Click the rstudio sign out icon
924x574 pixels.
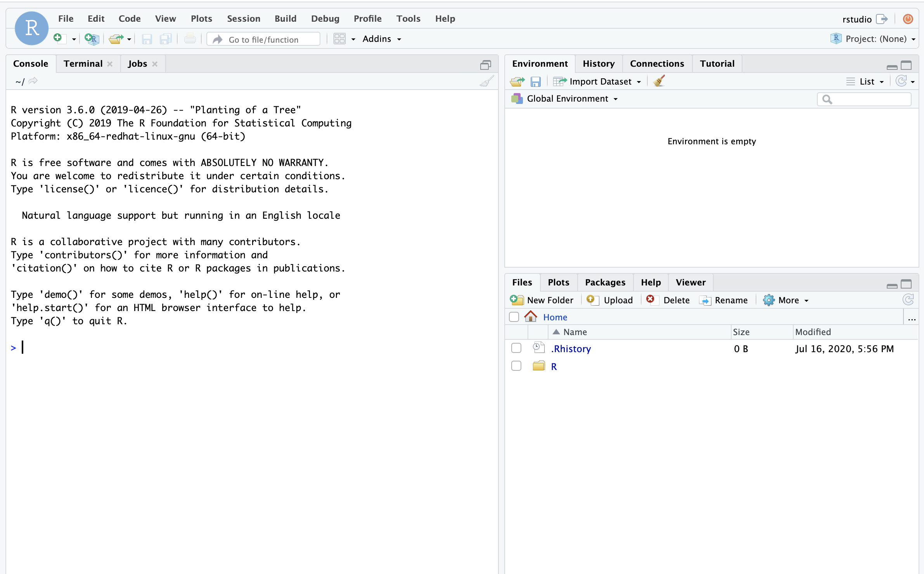point(882,19)
